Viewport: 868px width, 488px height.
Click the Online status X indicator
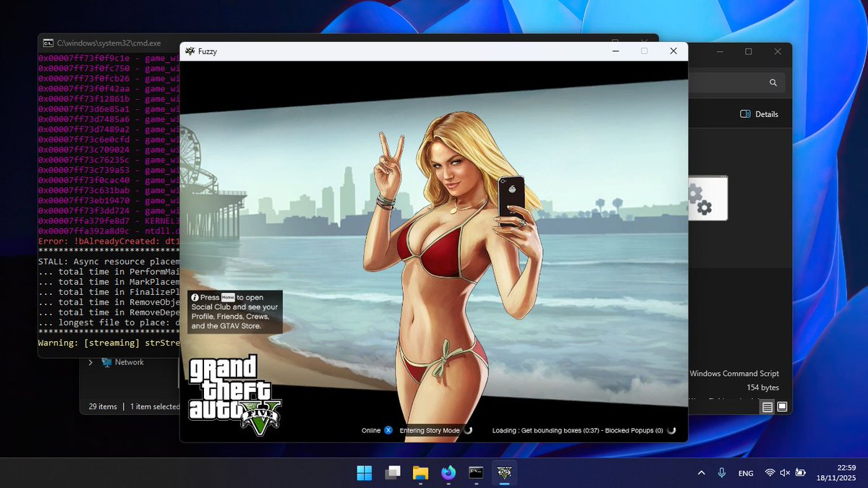click(388, 430)
